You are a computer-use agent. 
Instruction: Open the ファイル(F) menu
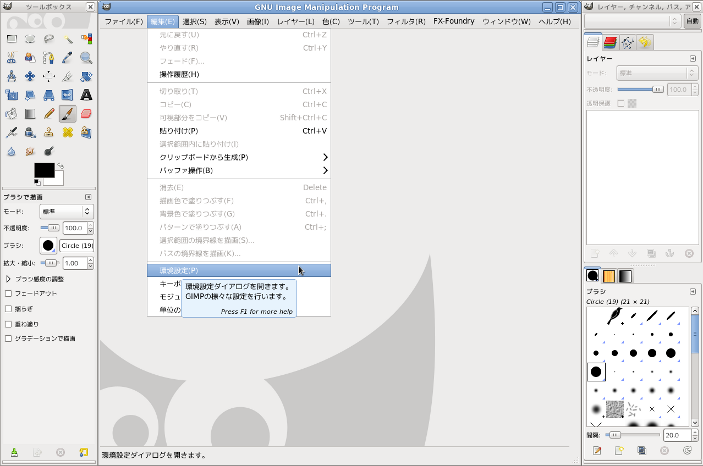click(124, 22)
